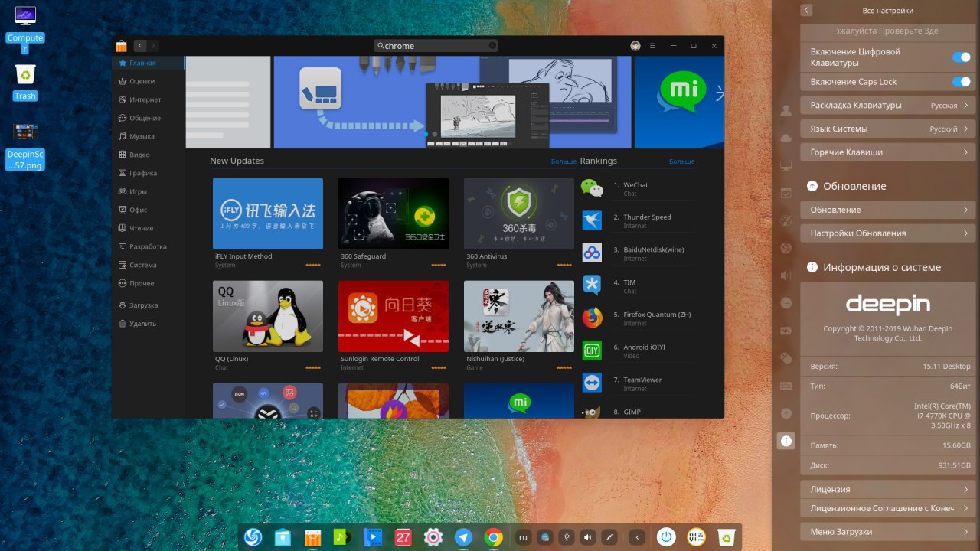This screenshot has height=551, width=980.
Task: Open Display section icon in settings sidebar
Action: click(x=786, y=165)
